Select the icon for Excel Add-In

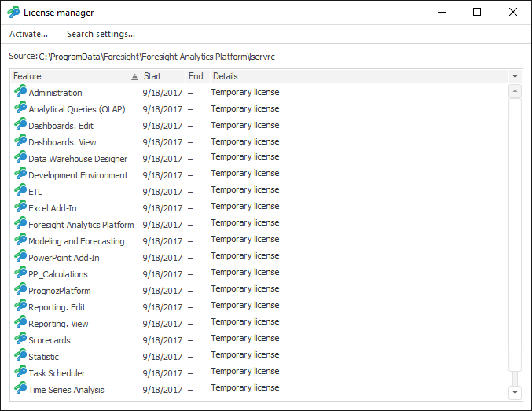[20, 207]
